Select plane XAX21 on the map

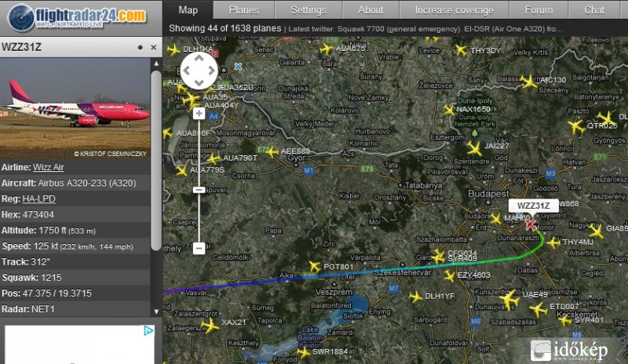tap(210, 325)
